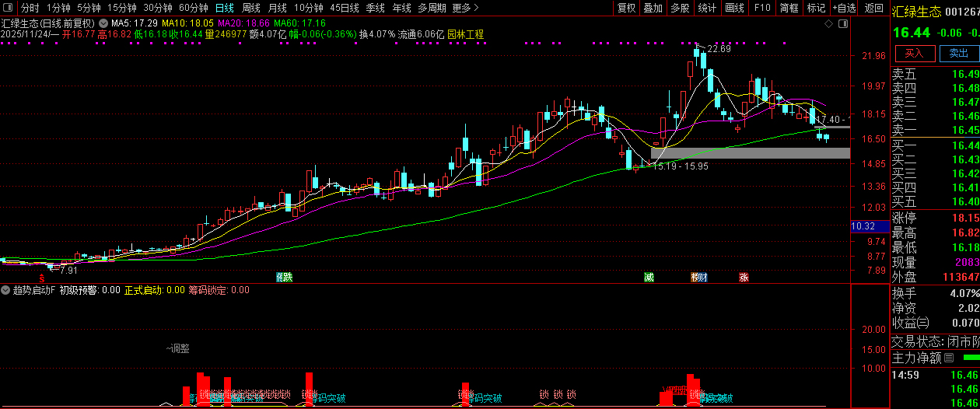Switch to the 月线 chart
The image size is (980, 409).
tap(278, 8)
